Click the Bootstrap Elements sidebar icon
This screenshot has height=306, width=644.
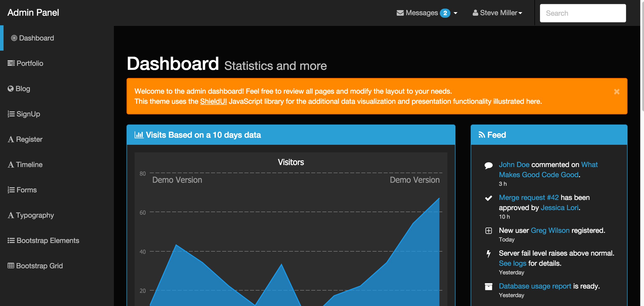pyautogui.click(x=11, y=240)
